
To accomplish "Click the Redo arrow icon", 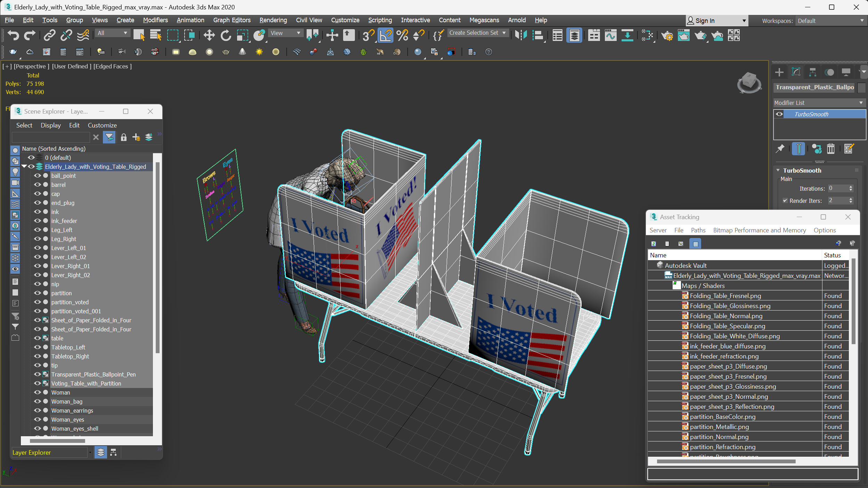I will click(x=30, y=35).
